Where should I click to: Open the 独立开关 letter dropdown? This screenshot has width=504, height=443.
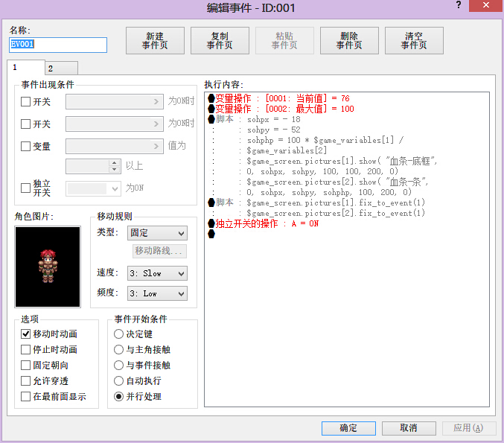pyautogui.click(x=93, y=188)
